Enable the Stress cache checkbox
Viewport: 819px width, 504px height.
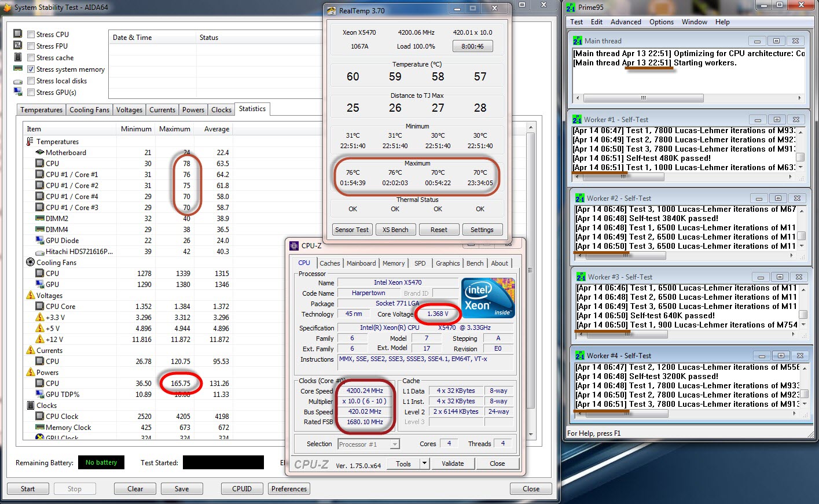pos(31,58)
